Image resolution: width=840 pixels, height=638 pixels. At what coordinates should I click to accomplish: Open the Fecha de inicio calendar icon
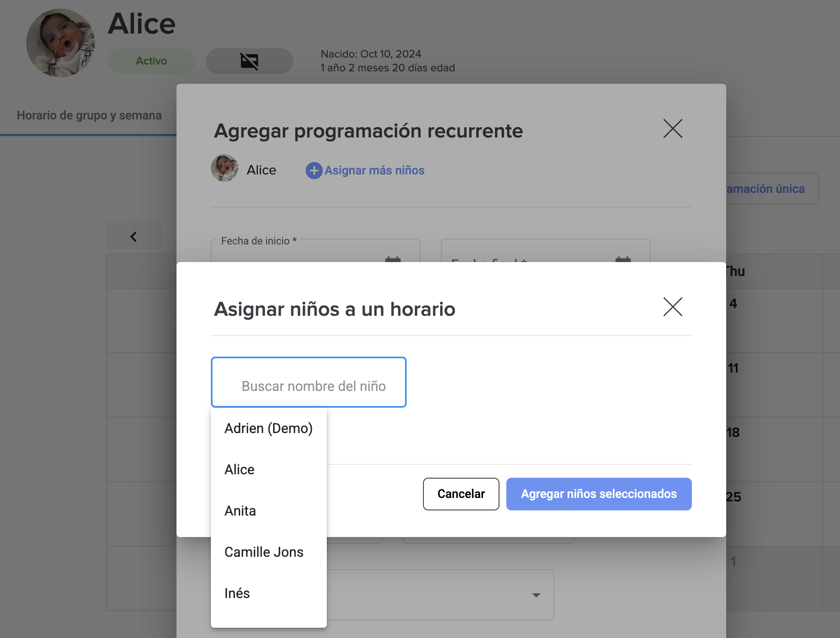click(x=393, y=259)
